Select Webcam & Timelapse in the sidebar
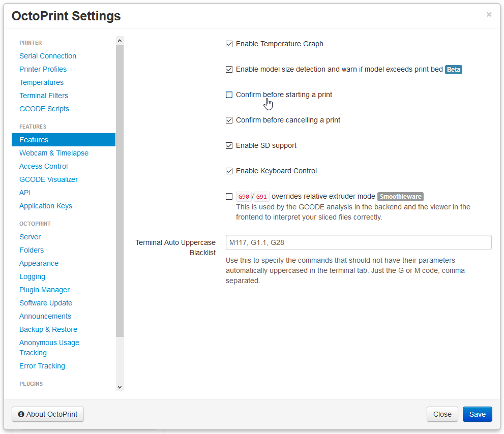 tap(54, 153)
